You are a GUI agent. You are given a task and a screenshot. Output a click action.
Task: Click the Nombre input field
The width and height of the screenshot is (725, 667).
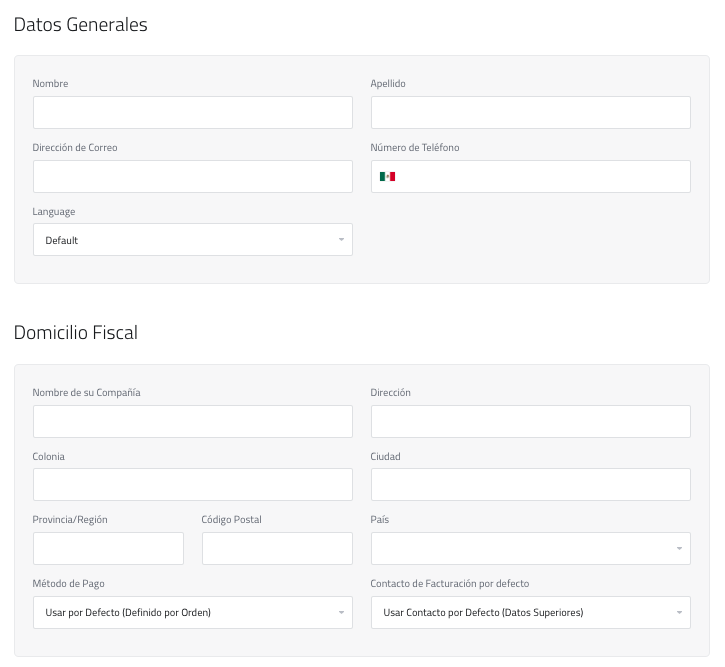pos(192,113)
